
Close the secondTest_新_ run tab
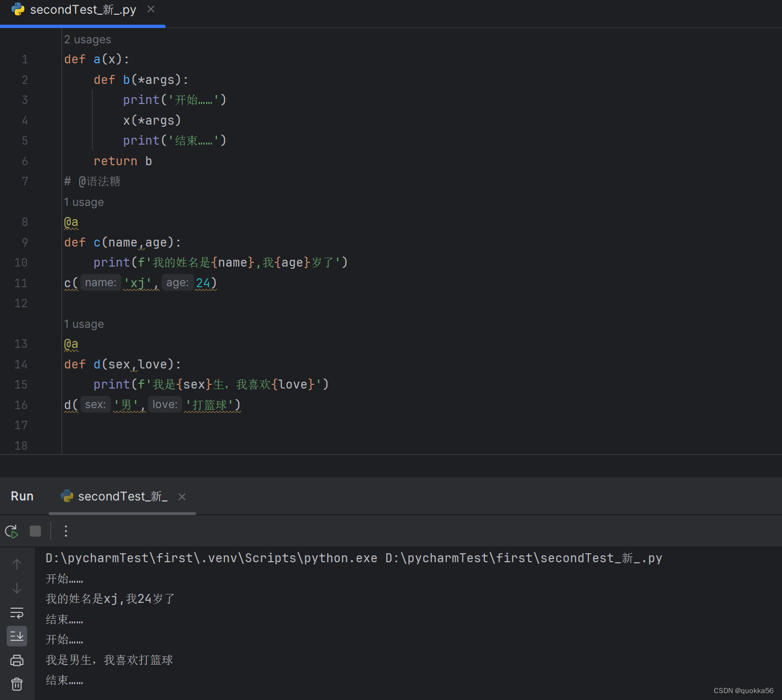click(x=182, y=497)
